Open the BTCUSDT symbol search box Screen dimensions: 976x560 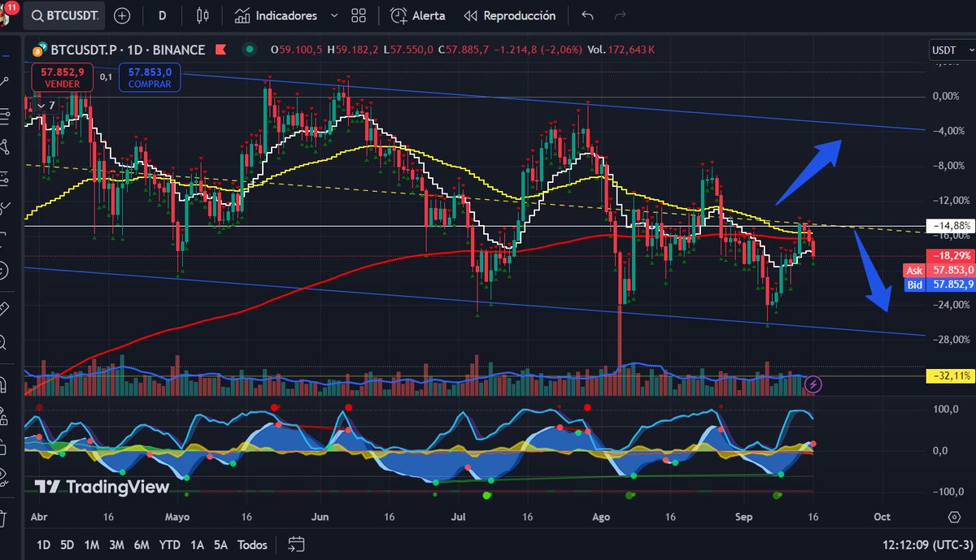click(66, 15)
